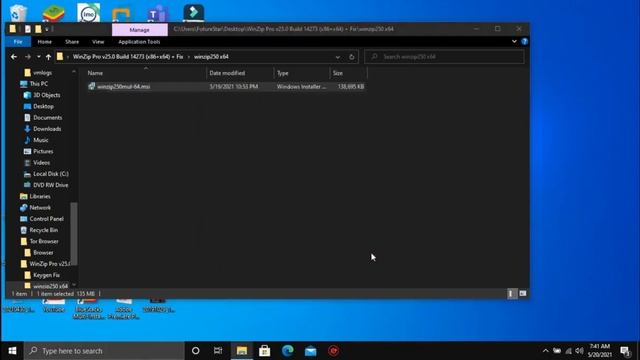Show hidden system tray icons
This screenshot has height=360, width=640.
coord(545,351)
